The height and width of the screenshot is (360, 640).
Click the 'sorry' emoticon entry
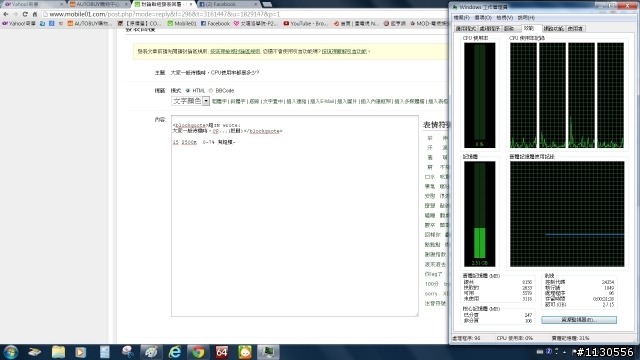pyautogui.click(x=431, y=293)
